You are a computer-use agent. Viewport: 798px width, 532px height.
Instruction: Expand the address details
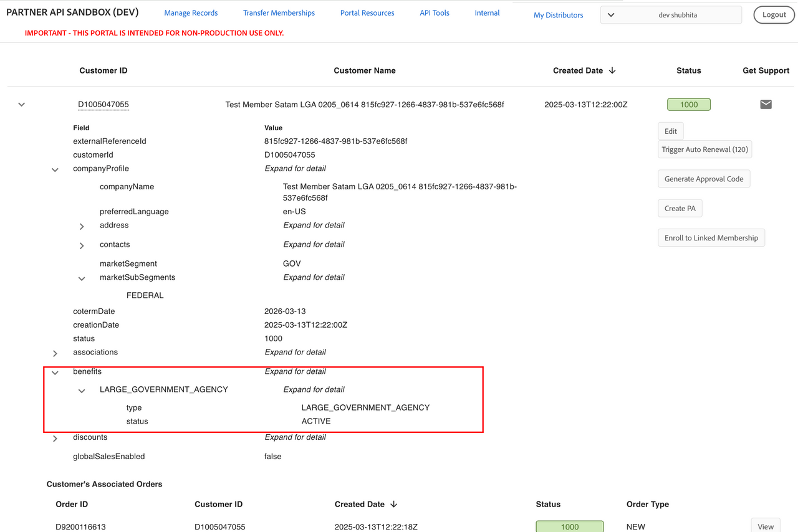click(82, 226)
